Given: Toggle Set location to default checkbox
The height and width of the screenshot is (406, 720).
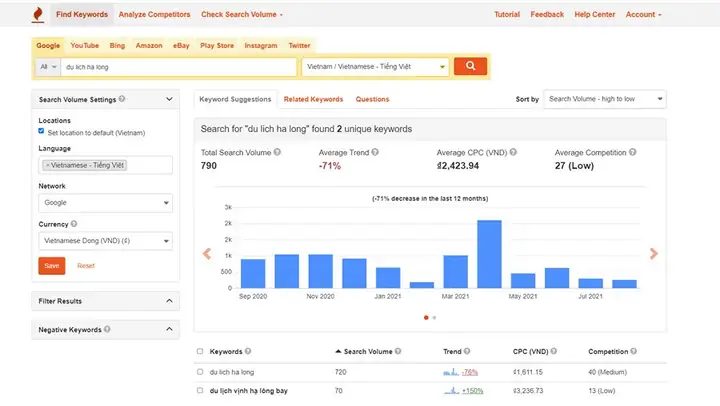Looking at the screenshot, I should click(x=41, y=131).
